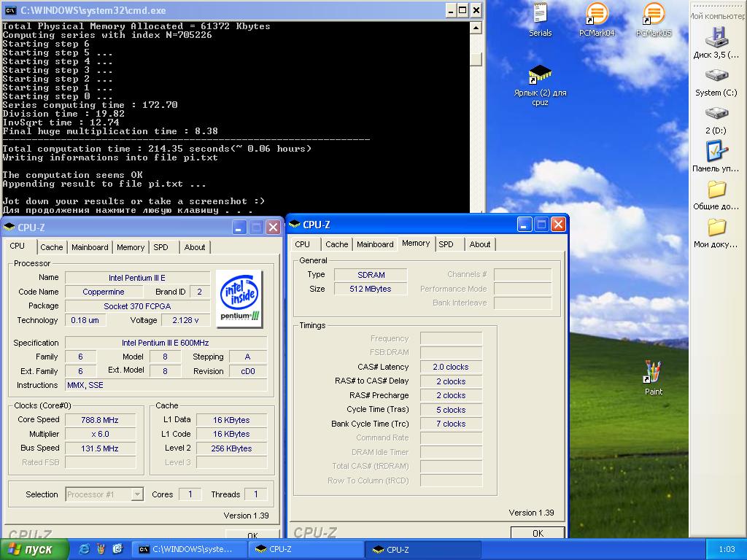Click Specification Intel Pentium III E 600MHz
The height and width of the screenshot is (560, 747).
point(166,343)
